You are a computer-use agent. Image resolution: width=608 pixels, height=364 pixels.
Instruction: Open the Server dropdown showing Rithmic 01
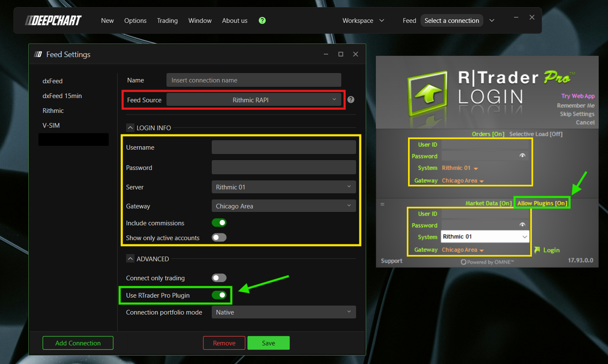tap(284, 187)
